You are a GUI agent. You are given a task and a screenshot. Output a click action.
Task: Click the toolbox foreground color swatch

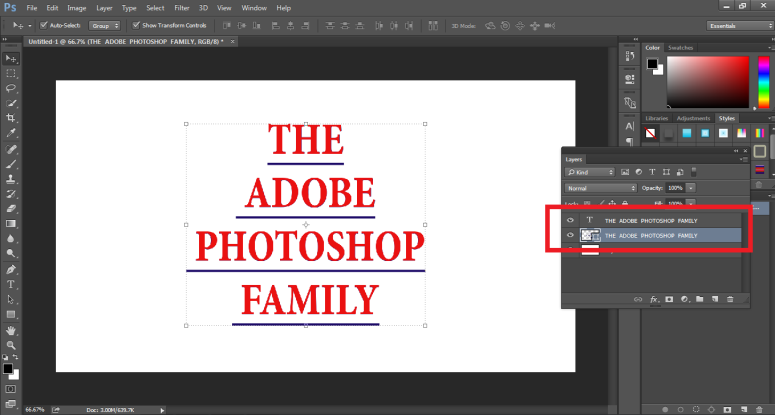[x=8, y=369]
